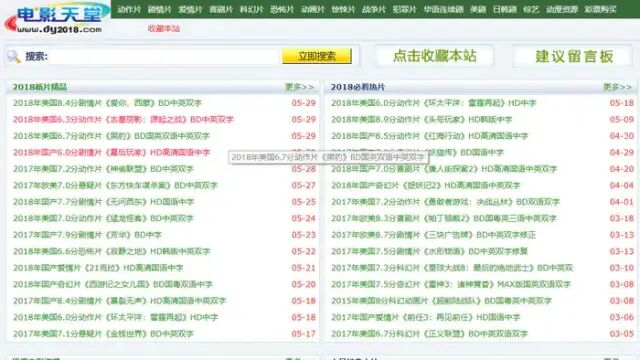The image size is (640, 360).
Task: Open 《21克拉》 HD高清国语中字 link
Action: click(x=98, y=268)
